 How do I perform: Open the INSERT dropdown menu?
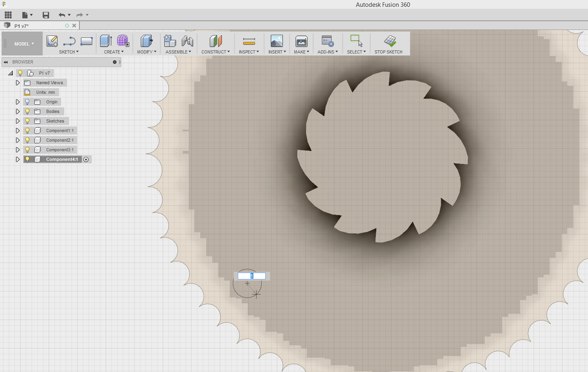tap(277, 52)
